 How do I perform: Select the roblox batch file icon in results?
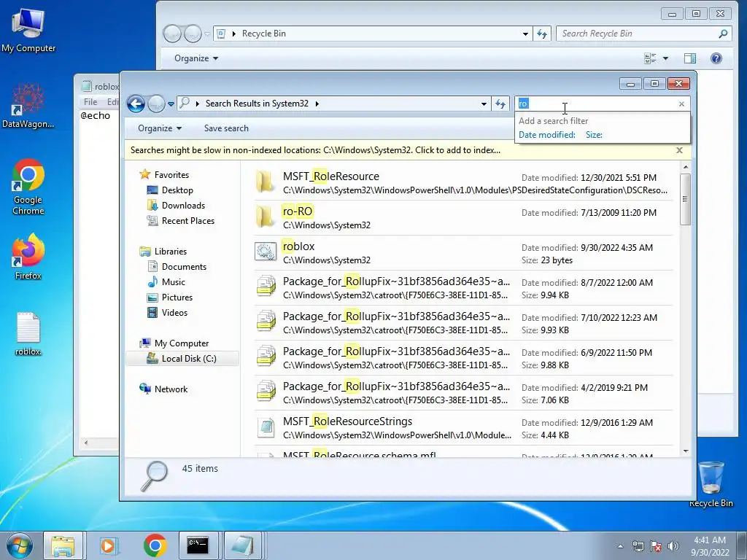(265, 252)
